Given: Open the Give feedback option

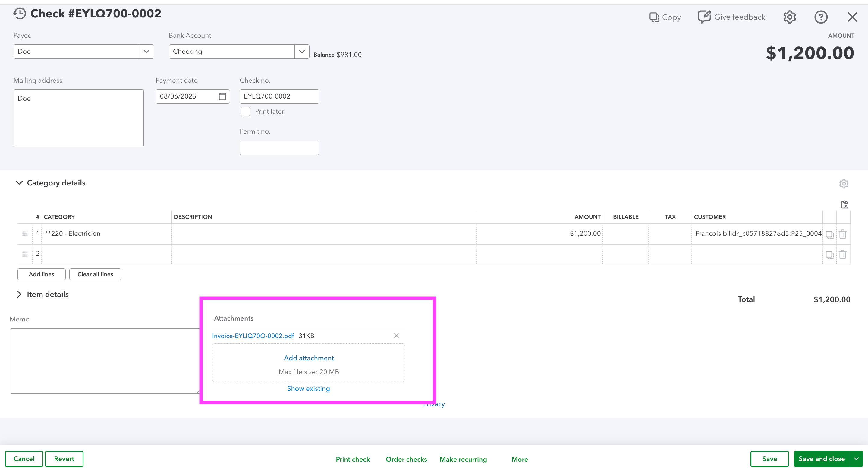Looking at the screenshot, I should point(731,17).
